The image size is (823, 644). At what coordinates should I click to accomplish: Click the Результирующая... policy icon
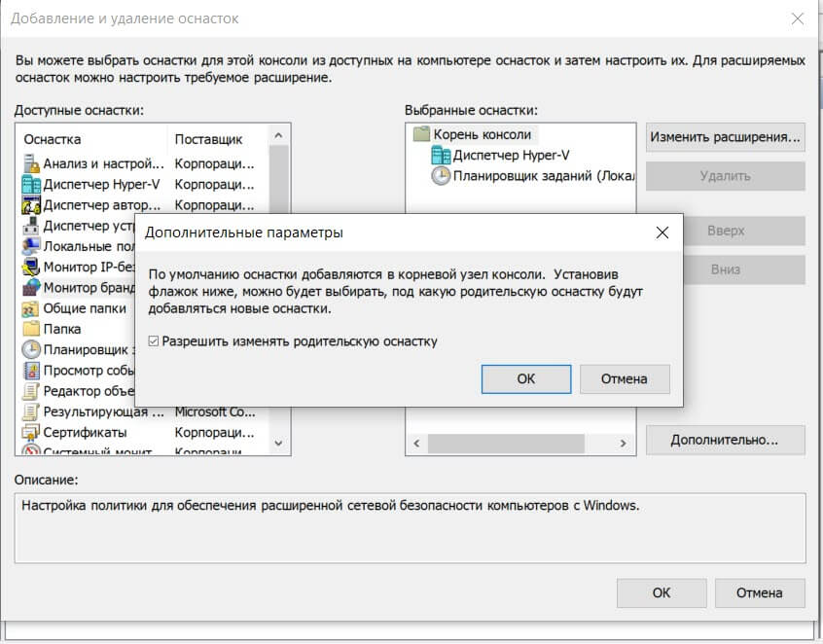[31, 412]
